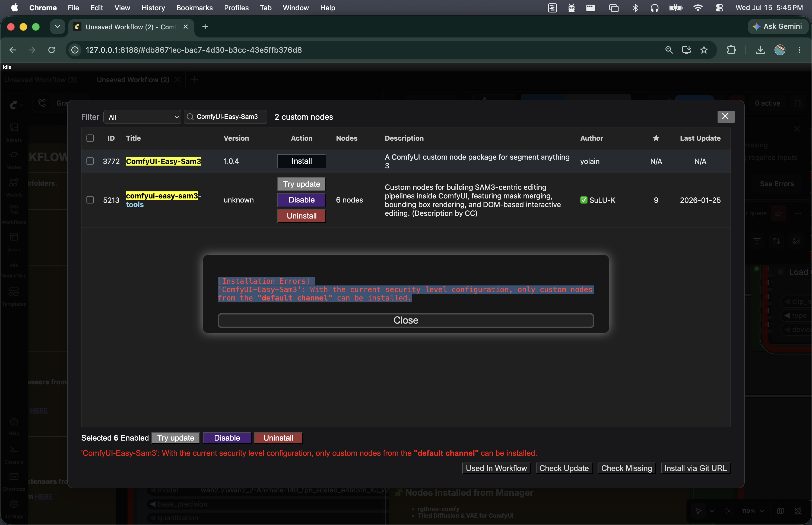Open the Profiles menu

(236, 8)
